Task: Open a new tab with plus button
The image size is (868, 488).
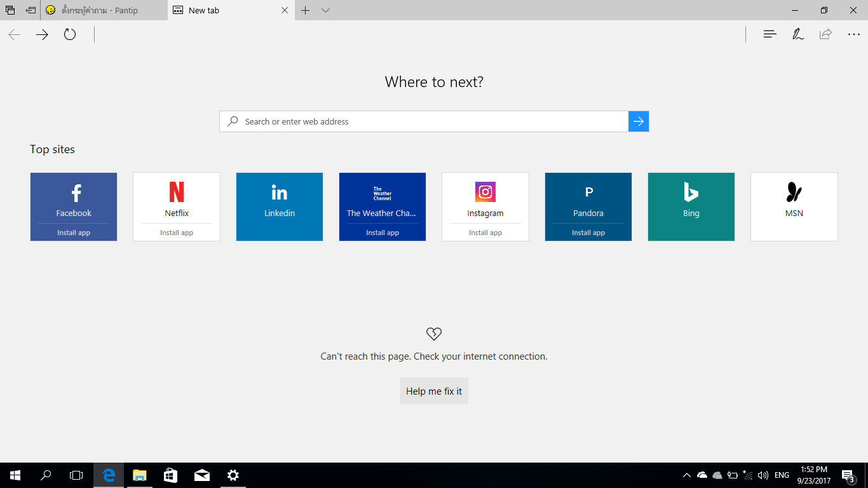Action: pyautogui.click(x=306, y=10)
